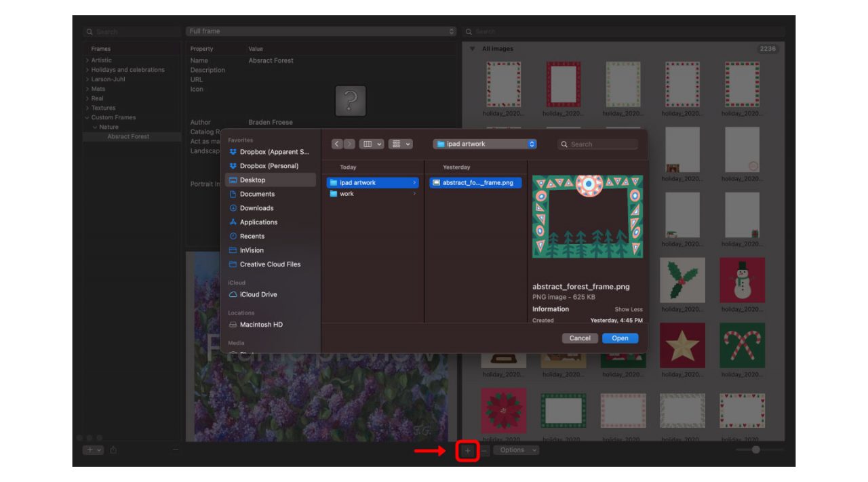868x482 pixels.
Task: Expand the Holidays and celebrations category
Action: tap(87, 69)
